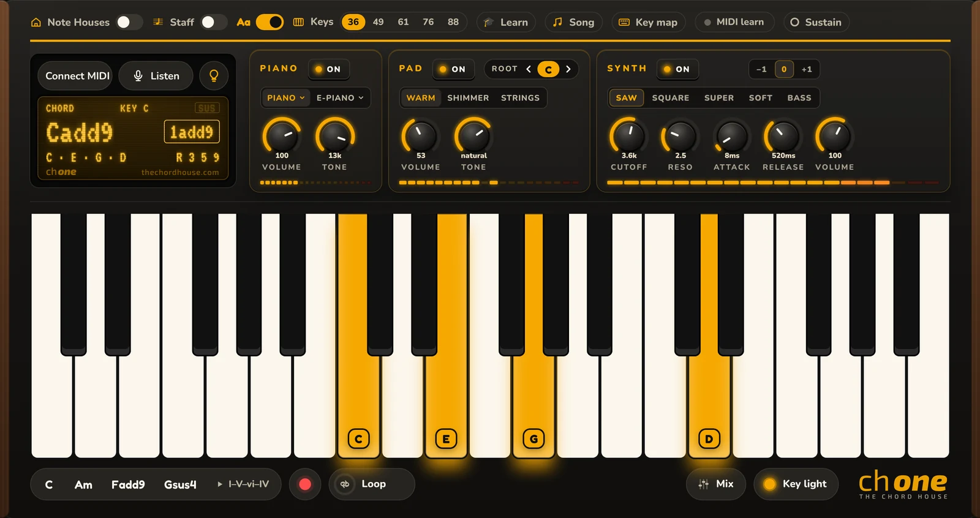The image size is (980, 518).
Task: Select the Gsus4 chord preset
Action: [180, 484]
